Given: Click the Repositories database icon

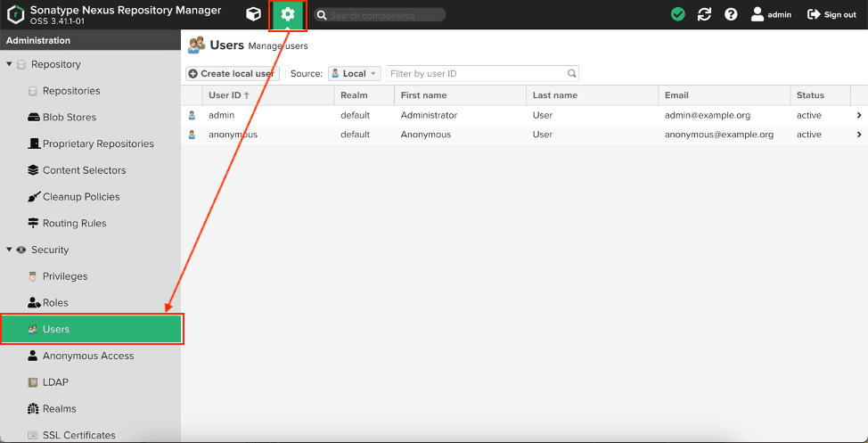Looking at the screenshot, I should 33,91.
